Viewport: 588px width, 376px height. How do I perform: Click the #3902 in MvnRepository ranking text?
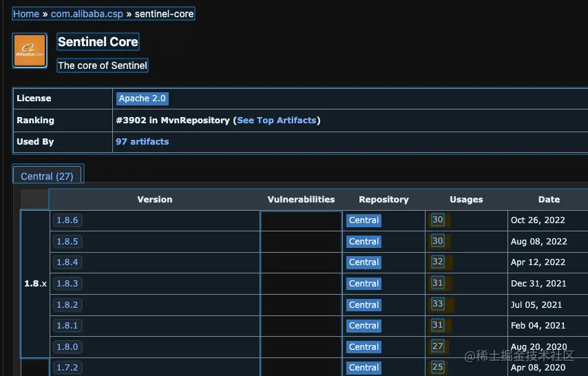pos(173,120)
